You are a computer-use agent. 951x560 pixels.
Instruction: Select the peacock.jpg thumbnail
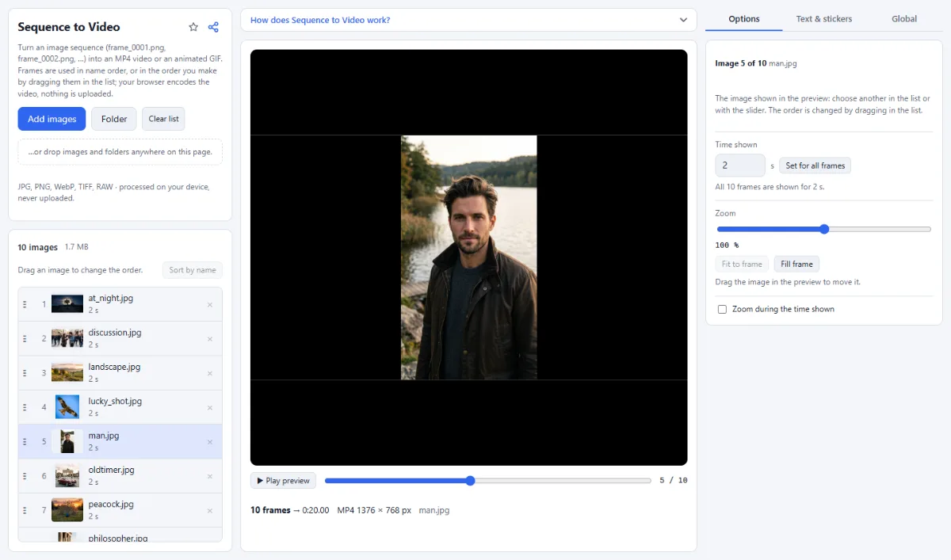tap(67, 510)
